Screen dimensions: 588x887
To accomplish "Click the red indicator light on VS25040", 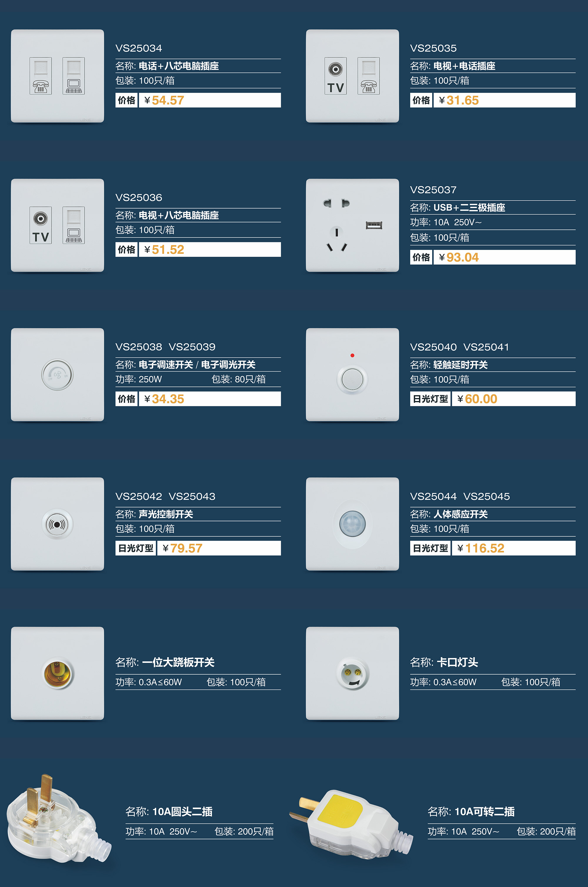I will pos(352,355).
